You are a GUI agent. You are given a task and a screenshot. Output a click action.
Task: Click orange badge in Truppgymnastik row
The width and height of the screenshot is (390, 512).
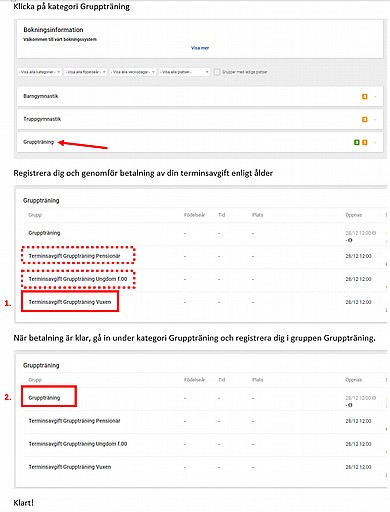365,119
